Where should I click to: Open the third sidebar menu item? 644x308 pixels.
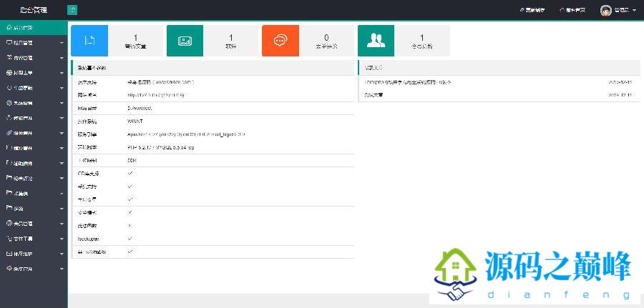29,58
